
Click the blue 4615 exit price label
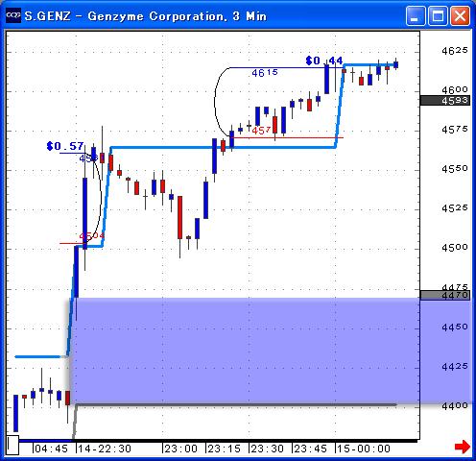coord(265,73)
